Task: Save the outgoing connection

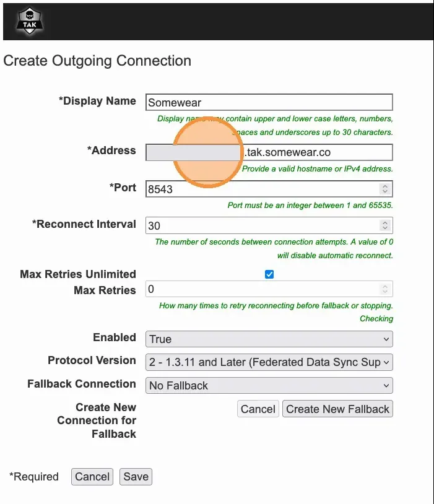Action: 136,476
